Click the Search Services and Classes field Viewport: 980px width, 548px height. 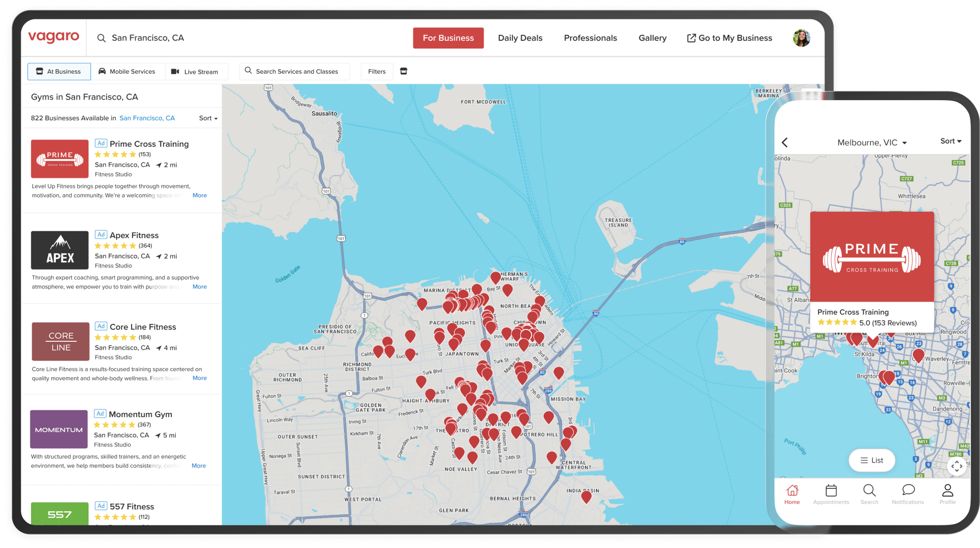point(295,71)
